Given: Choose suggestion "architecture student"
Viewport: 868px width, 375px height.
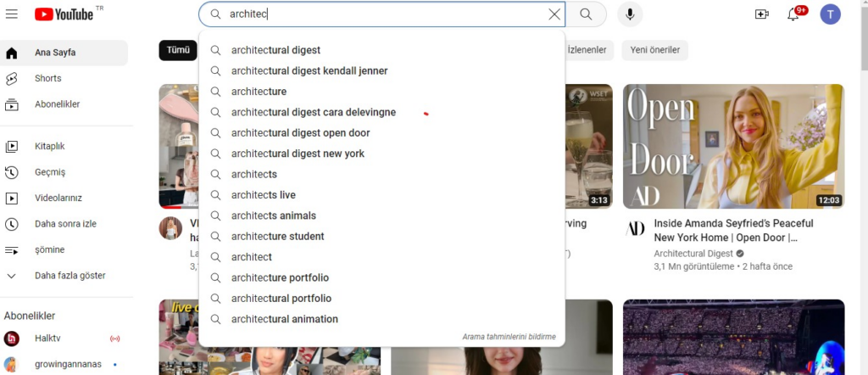Looking at the screenshot, I should click(x=382, y=237).
